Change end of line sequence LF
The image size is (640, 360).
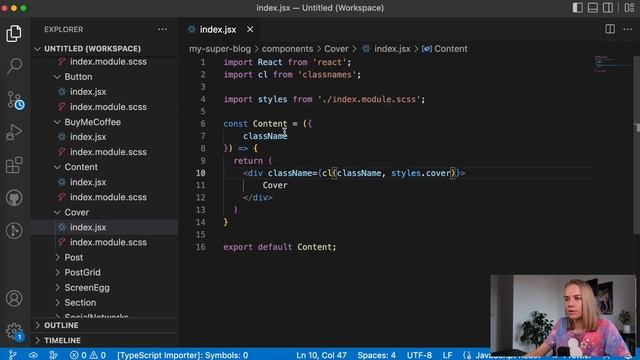click(x=447, y=355)
